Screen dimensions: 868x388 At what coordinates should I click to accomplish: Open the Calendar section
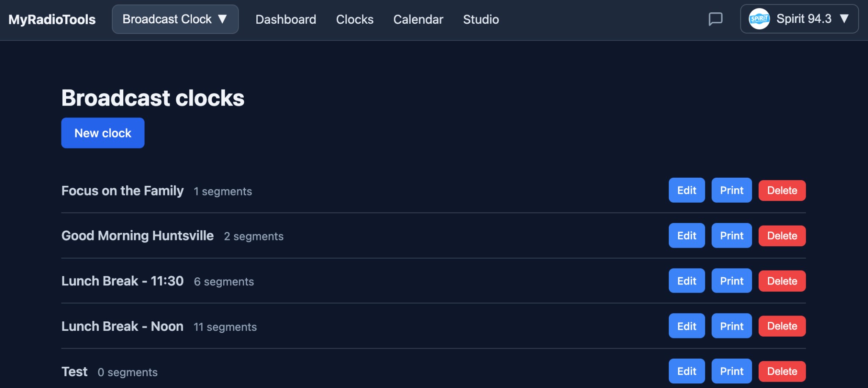point(418,20)
